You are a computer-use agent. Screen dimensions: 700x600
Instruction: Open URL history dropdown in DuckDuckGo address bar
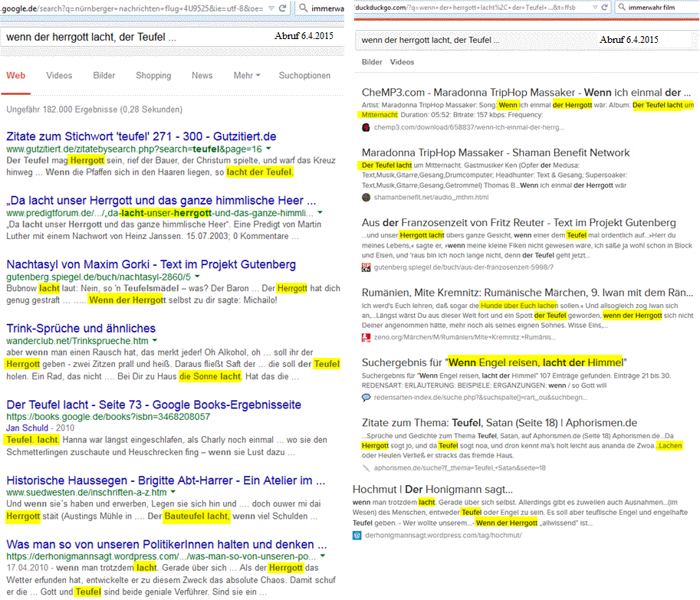(595, 8)
